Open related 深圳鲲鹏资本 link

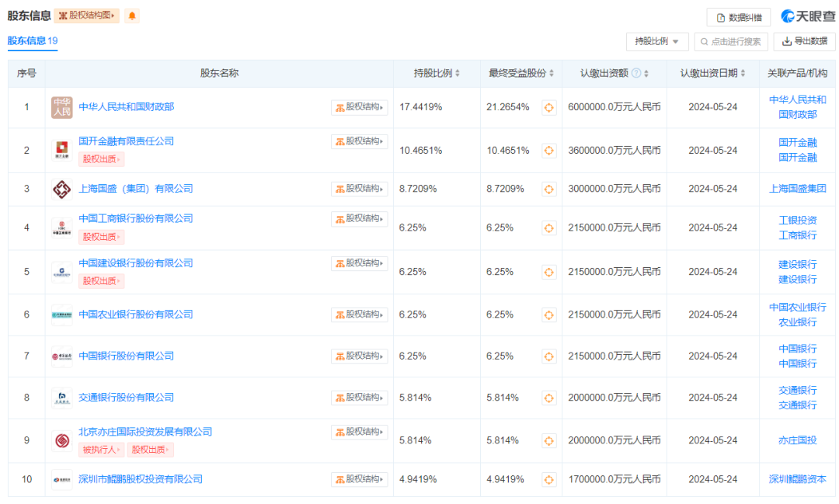(797, 479)
